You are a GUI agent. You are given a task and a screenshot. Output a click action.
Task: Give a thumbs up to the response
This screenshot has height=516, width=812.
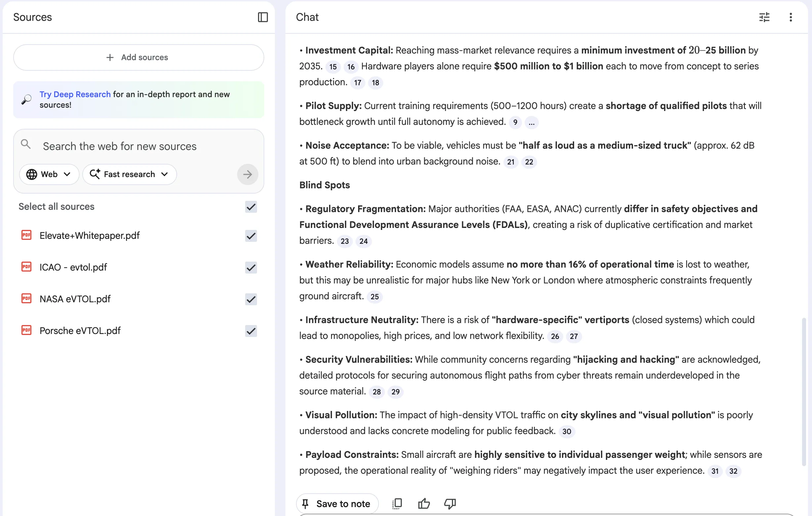coord(424,503)
